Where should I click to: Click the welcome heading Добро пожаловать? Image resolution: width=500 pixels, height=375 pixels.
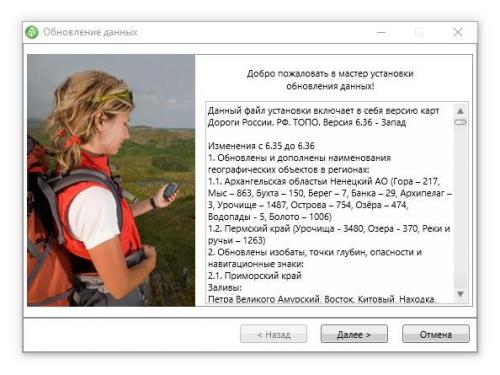point(330,80)
